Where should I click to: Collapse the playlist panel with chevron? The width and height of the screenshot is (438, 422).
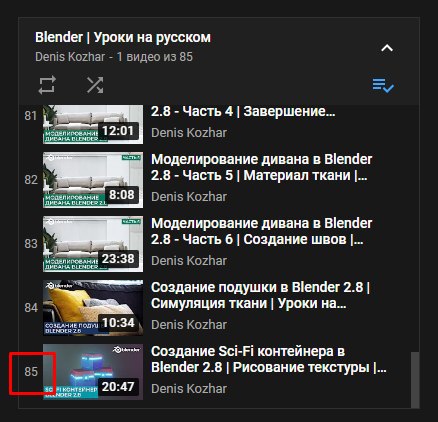click(387, 48)
